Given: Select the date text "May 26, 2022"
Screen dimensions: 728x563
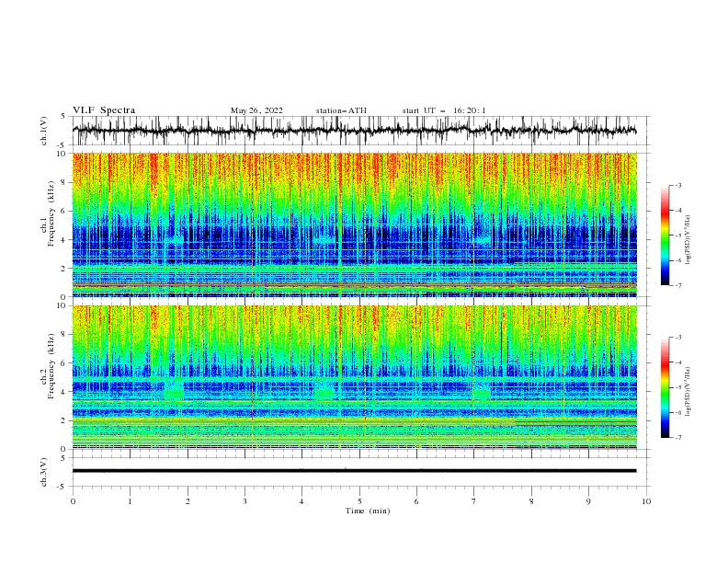Looking at the screenshot, I should coord(256,110).
